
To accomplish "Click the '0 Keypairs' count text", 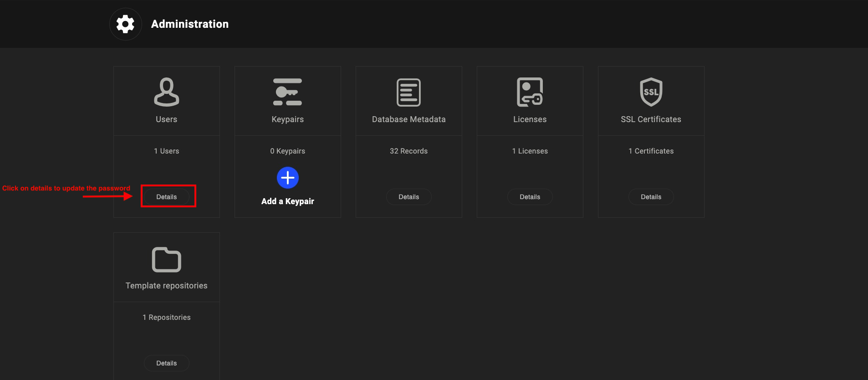I will [288, 151].
